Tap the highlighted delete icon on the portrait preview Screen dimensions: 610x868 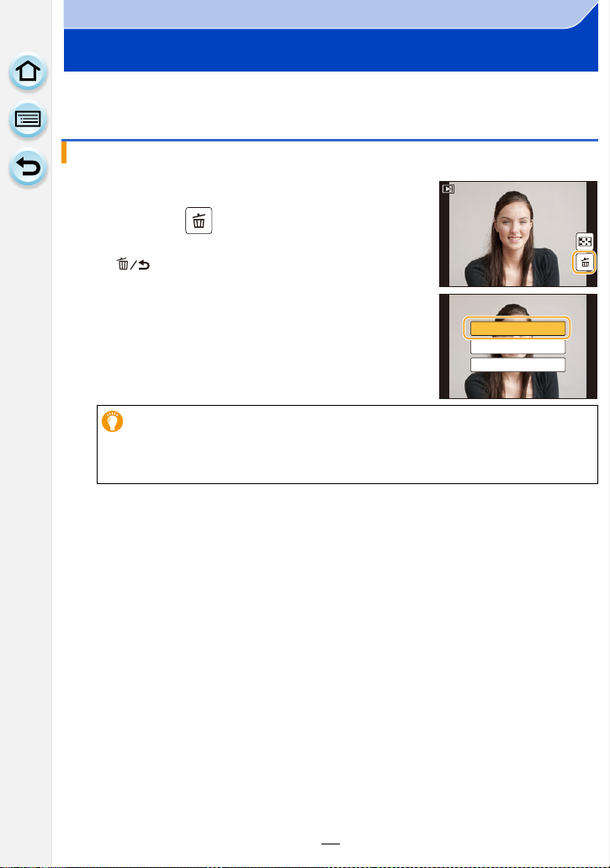coord(586,264)
